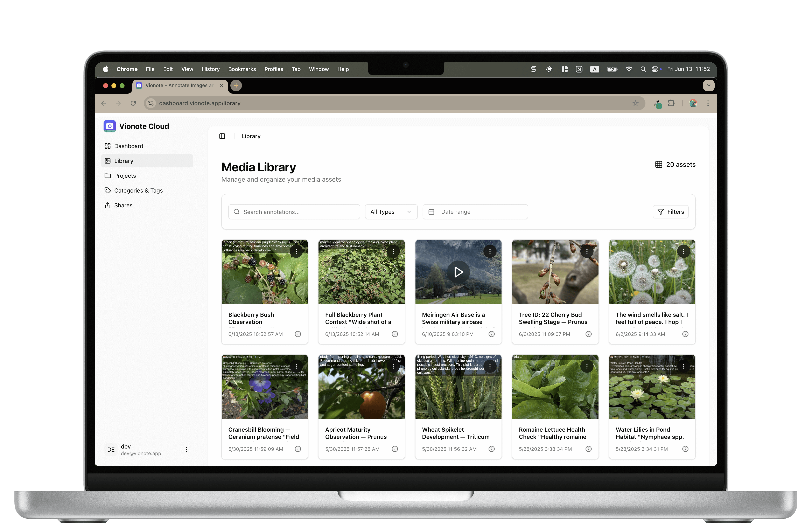Open three-dot menu on Water Lilies card

tap(684, 366)
